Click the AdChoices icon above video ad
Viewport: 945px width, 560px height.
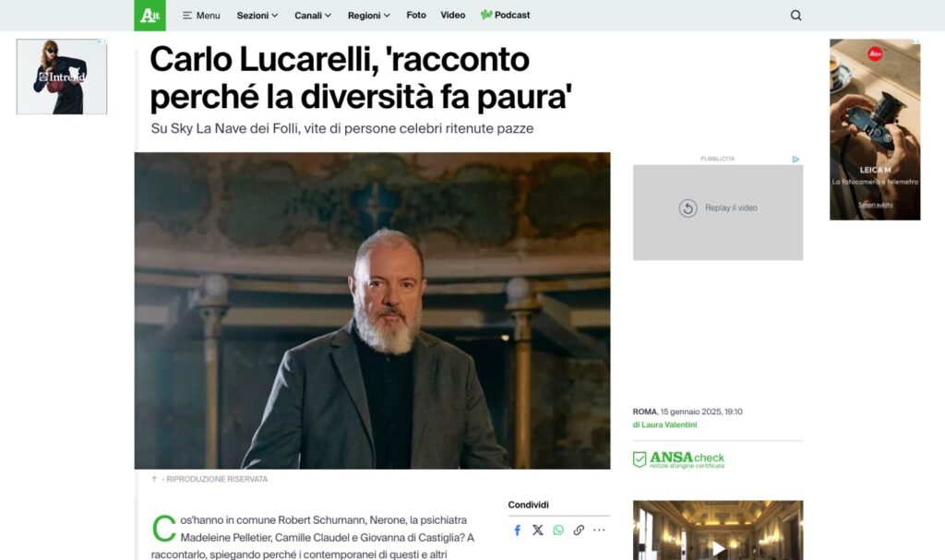coord(795,159)
